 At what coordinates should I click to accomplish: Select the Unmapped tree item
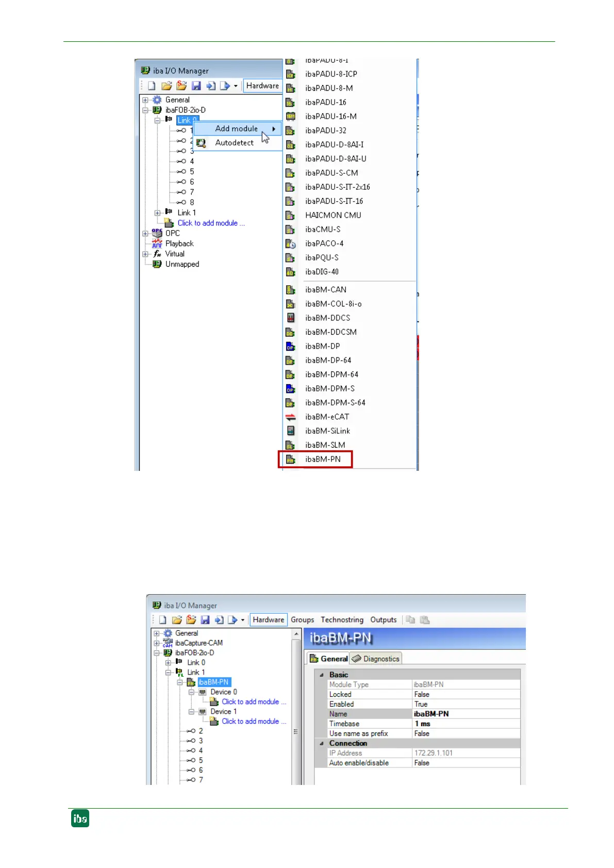coord(182,264)
